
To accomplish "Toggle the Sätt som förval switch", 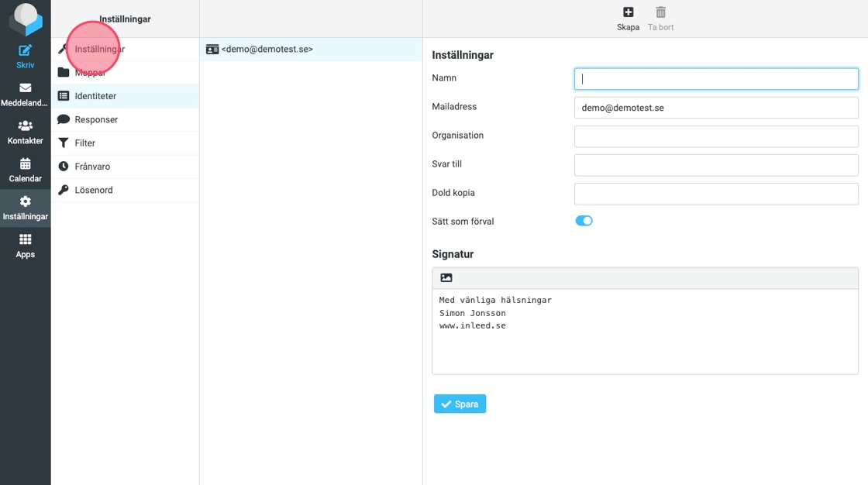I will tap(584, 221).
